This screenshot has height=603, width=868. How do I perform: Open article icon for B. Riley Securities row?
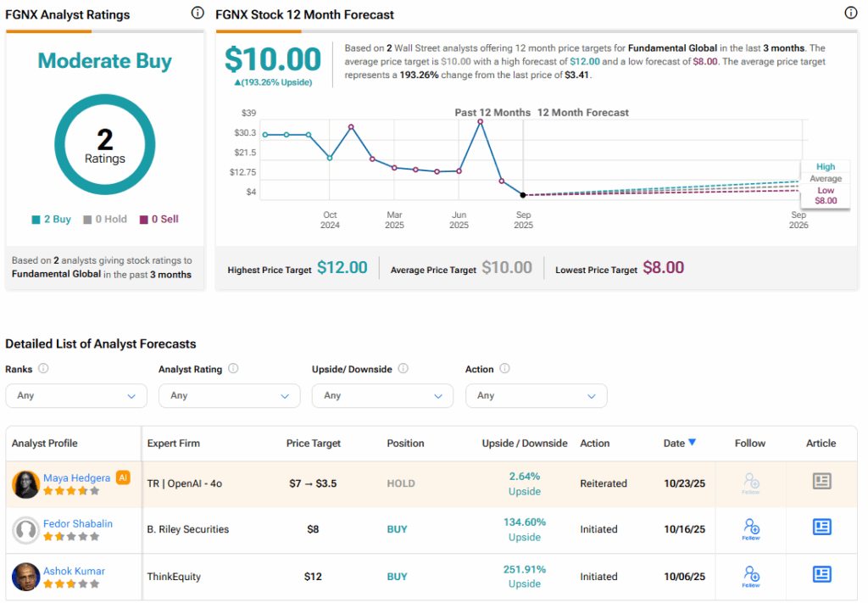[821, 528]
